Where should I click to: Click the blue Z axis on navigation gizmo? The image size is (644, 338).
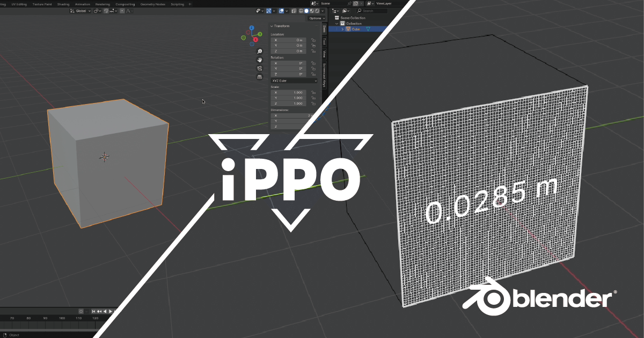pos(251,27)
